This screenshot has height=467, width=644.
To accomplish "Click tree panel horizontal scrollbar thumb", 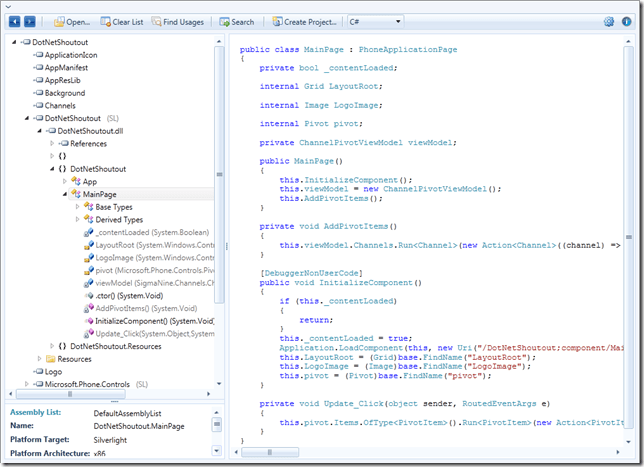I will point(70,394).
